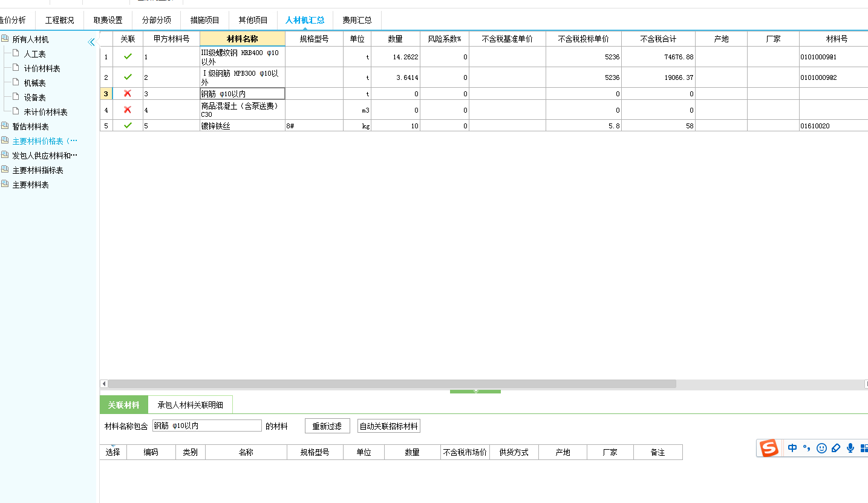Select 主要材料价格表 in sidebar
The image size is (868, 503).
[45, 141]
